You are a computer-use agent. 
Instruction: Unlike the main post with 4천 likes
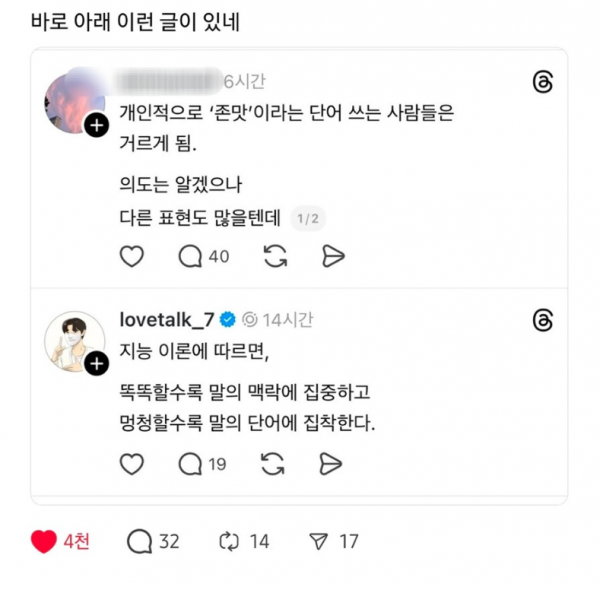(44, 542)
